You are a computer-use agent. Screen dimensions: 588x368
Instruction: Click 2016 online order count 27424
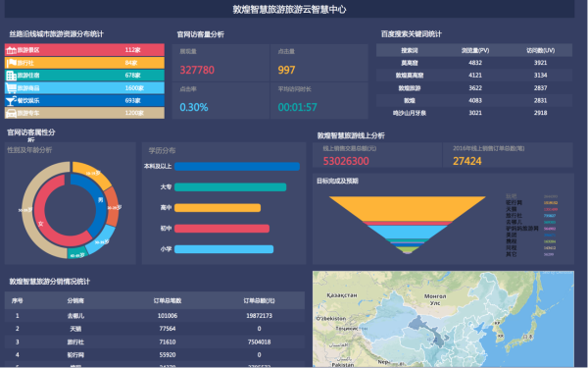(466, 161)
